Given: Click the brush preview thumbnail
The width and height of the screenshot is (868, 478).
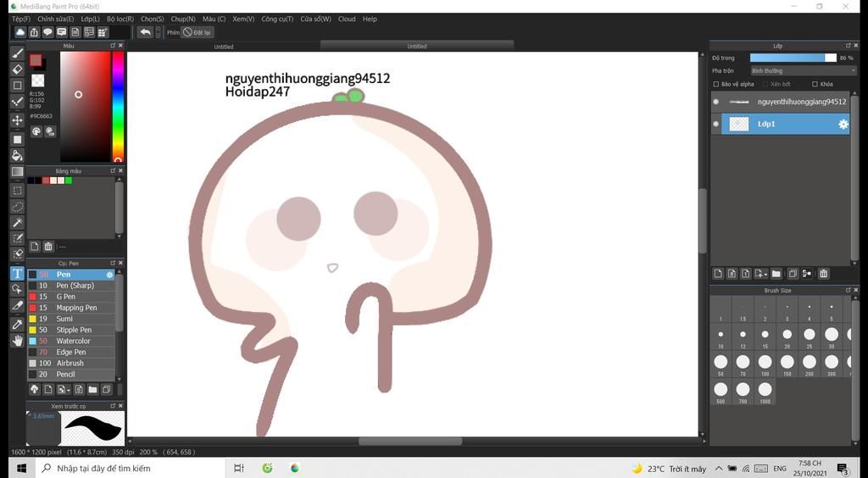Looking at the screenshot, I should pos(92,428).
